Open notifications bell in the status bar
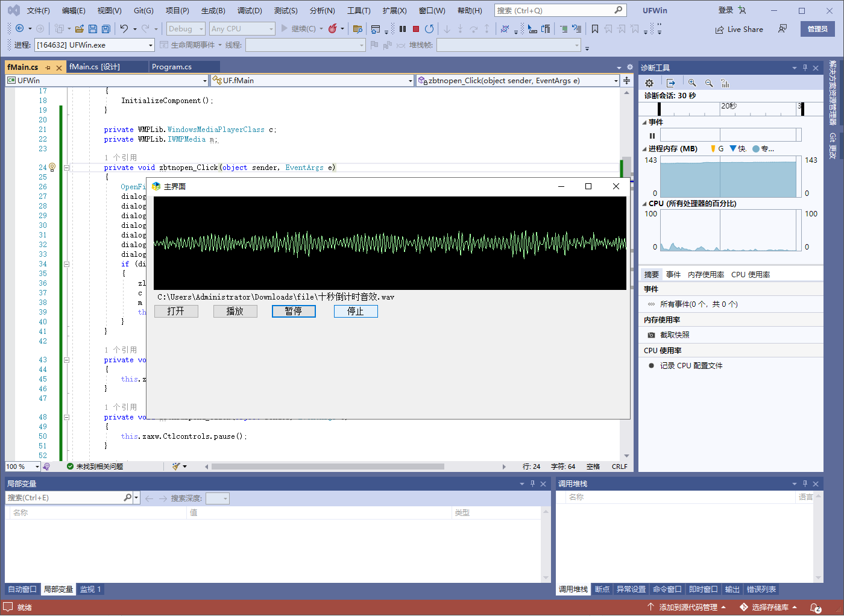844x616 pixels. (815, 608)
